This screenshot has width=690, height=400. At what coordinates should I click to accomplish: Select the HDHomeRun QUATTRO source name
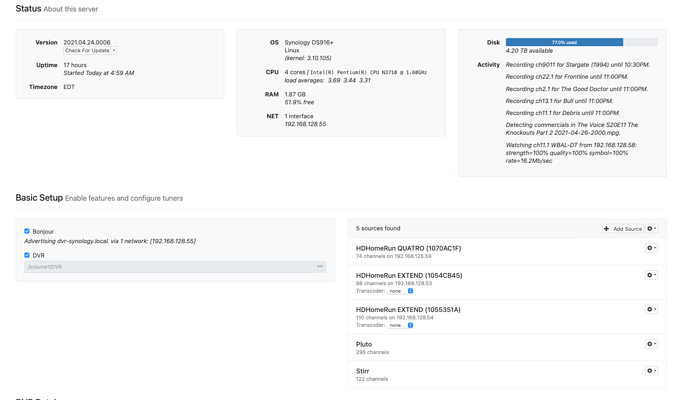[408, 248]
